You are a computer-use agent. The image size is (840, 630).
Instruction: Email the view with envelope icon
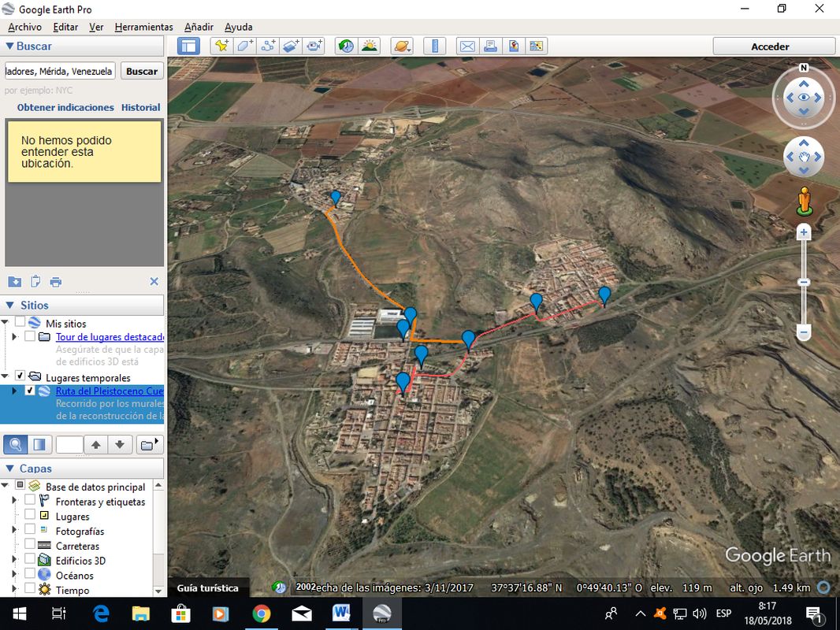click(467, 46)
